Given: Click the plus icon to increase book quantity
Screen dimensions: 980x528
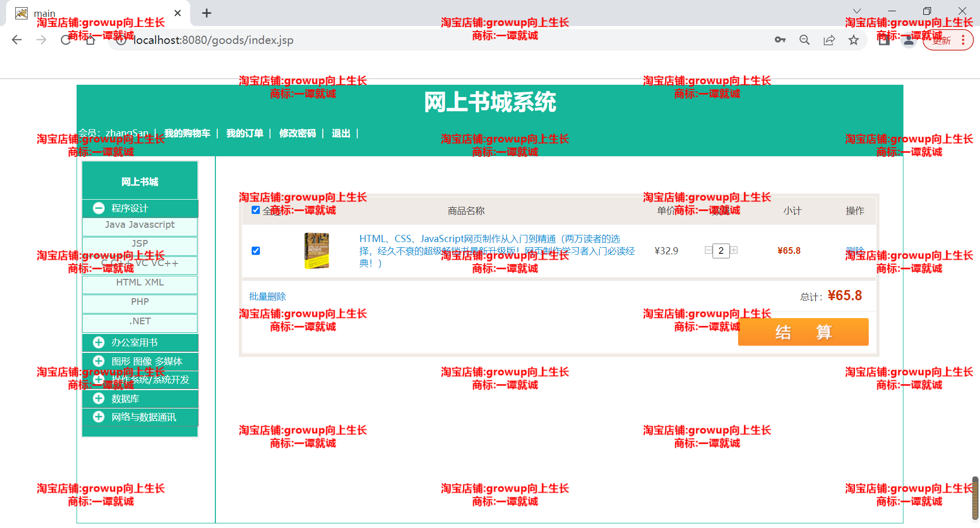Looking at the screenshot, I should [734, 250].
